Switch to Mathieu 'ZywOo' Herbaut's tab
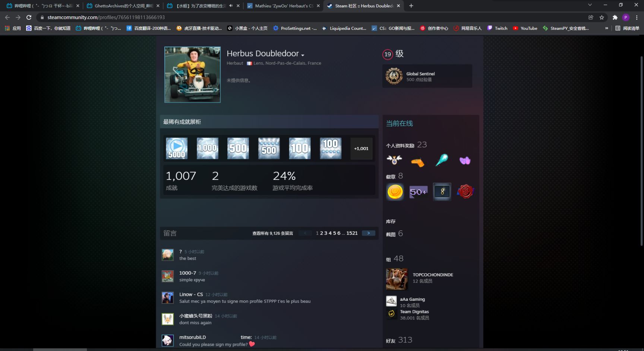This screenshot has width=644, height=351. coord(283,6)
